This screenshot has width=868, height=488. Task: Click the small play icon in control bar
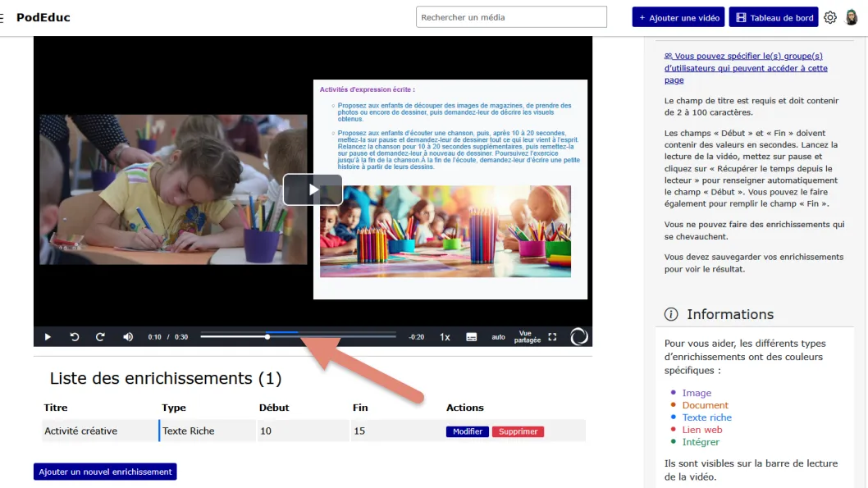pos(48,337)
